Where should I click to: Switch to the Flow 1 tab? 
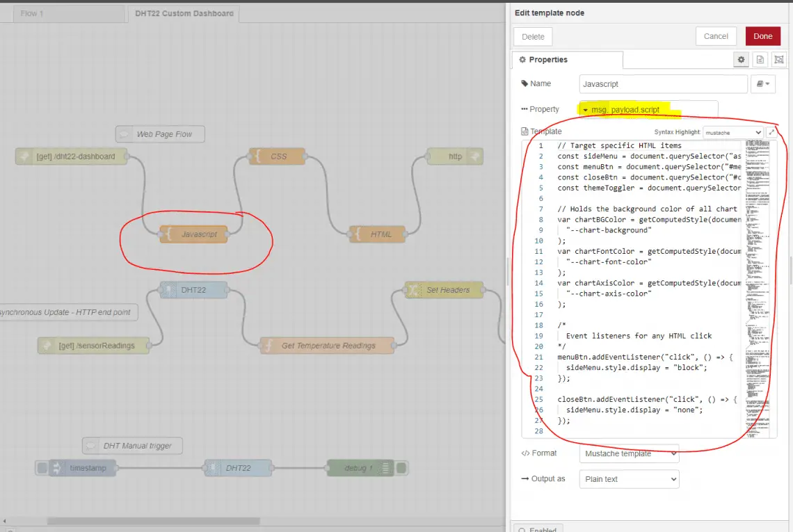point(32,13)
